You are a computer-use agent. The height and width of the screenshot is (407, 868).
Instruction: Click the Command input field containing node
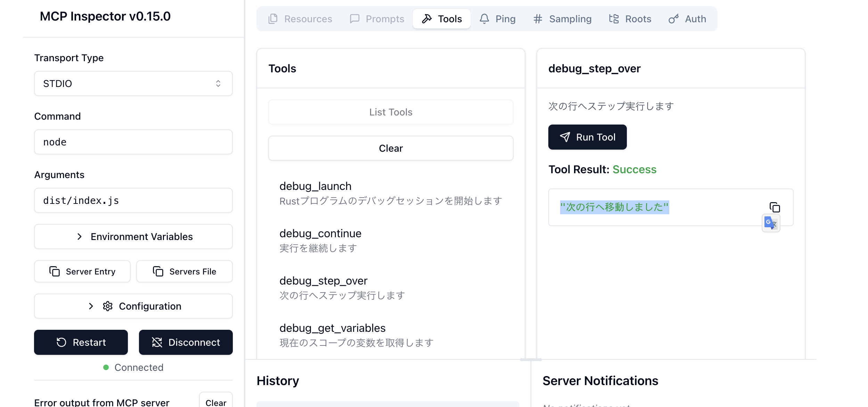133,142
